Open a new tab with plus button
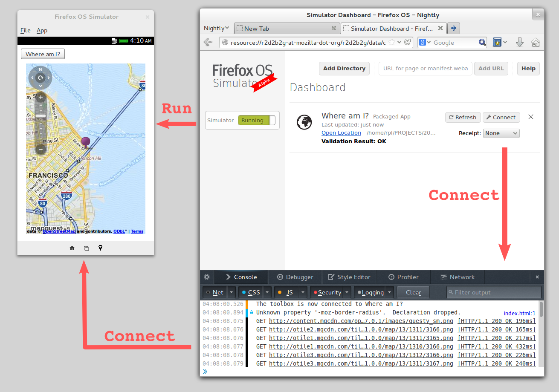This screenshot has width=559, height=392. click(454, 28)
